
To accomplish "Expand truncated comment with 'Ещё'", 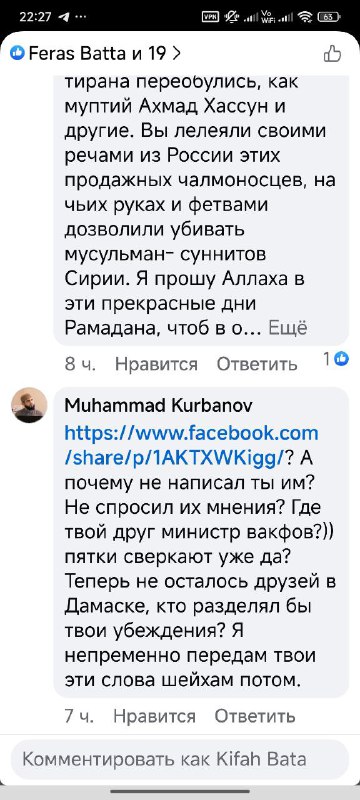I will coord(288,328).
